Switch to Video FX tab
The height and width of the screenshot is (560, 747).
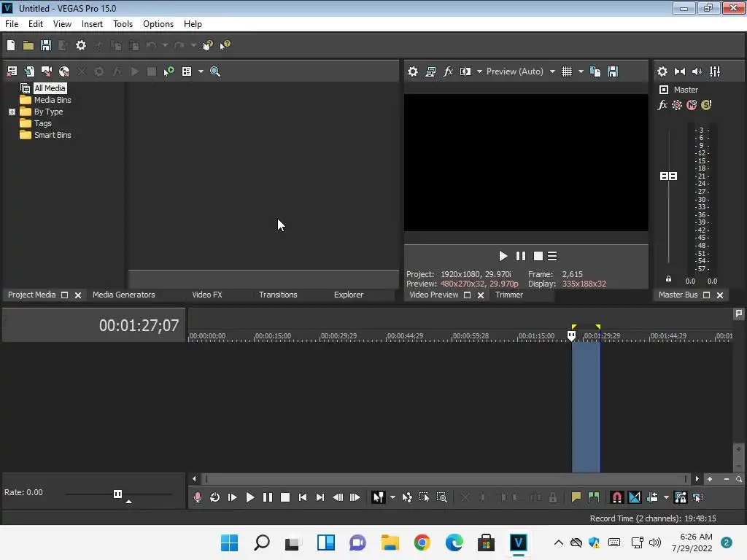[x=207, y=295]
